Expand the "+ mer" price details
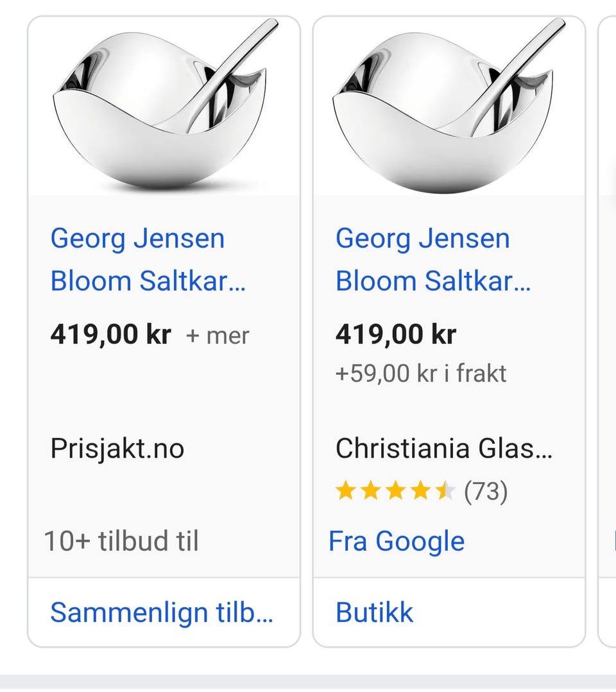The image size is (616, 692). (218, 336)
